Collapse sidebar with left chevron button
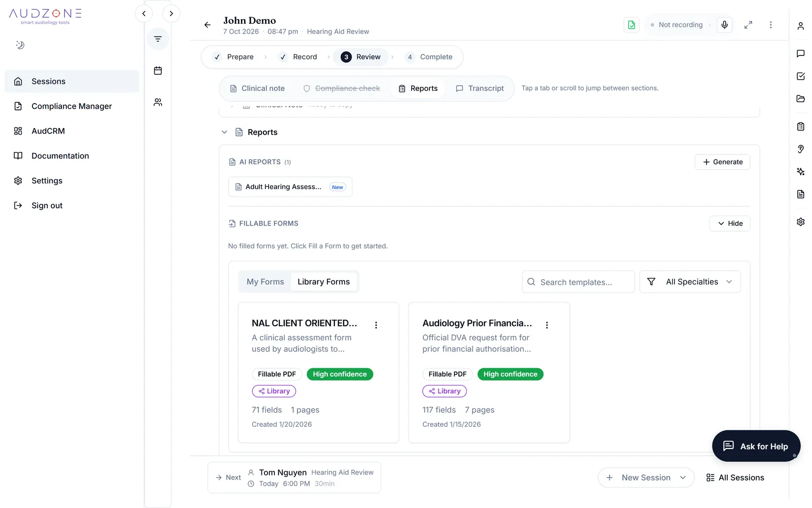Image resolution: width=812 pixels, height=508 pixels. coord(144,14)
